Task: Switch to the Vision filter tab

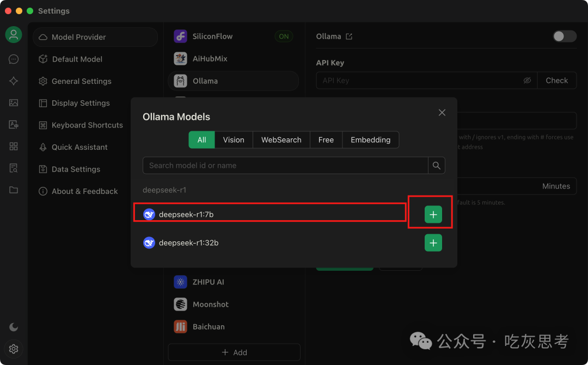Action: pyautogui.click(x=234, y=140)
